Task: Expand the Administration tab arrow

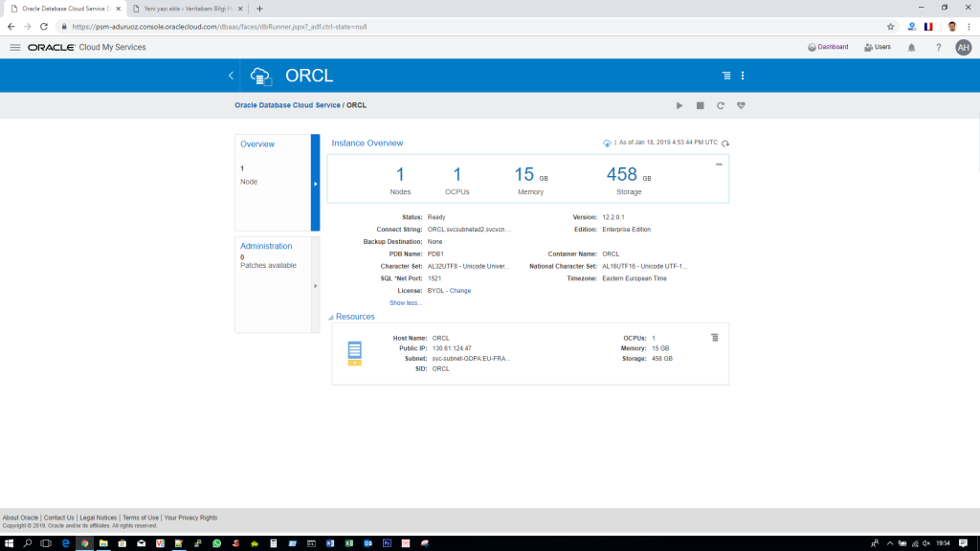Action: coord(316,285)
